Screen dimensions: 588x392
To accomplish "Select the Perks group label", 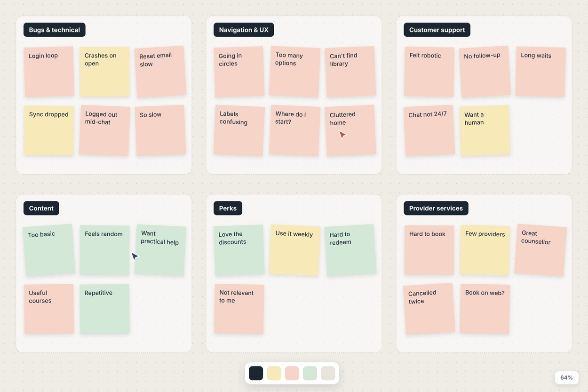I will pos(228,208).
